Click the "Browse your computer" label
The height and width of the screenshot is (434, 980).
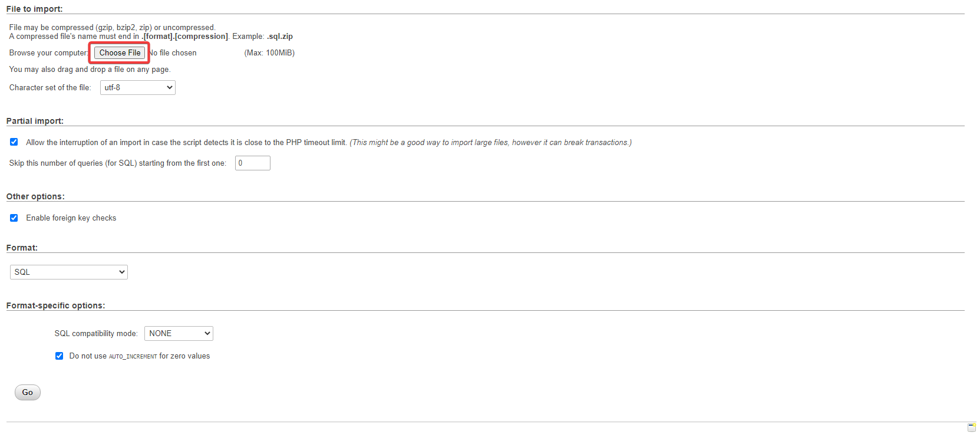tap(48, 53)
